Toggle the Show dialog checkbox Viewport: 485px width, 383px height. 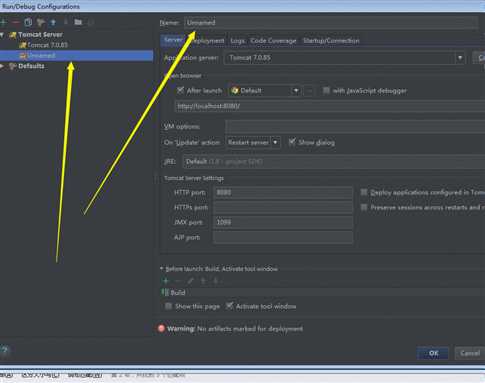pos(292,142)
